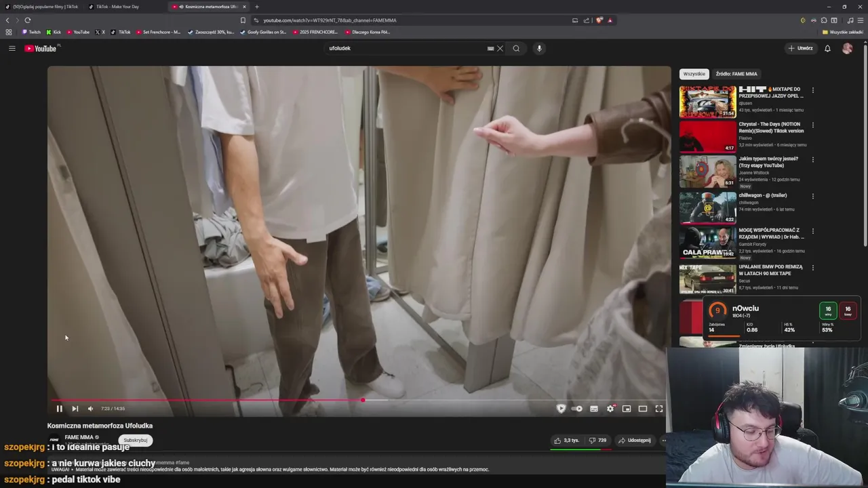
Task: Open the account avatar menu
Action: click(x=847, y=48)
